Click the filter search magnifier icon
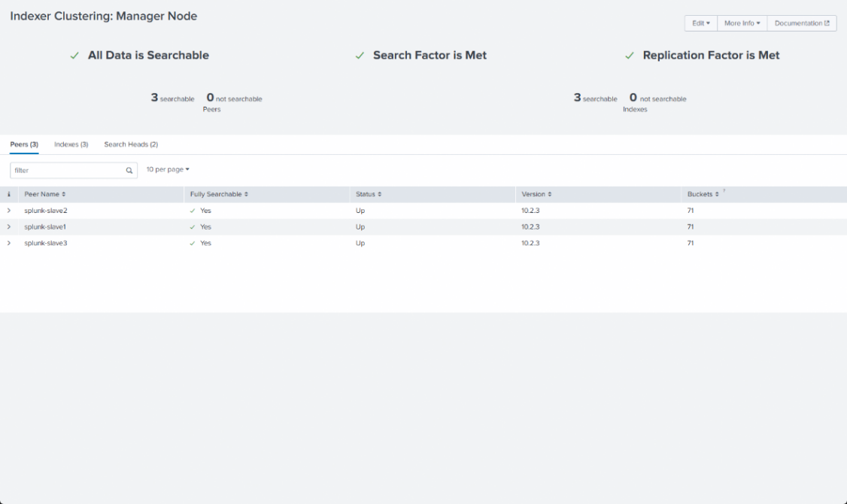The image size is (847, 504). point(129,171)
